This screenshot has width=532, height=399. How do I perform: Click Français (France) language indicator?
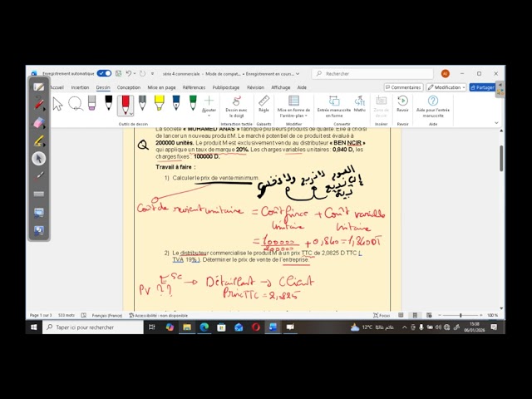(107, 316)
